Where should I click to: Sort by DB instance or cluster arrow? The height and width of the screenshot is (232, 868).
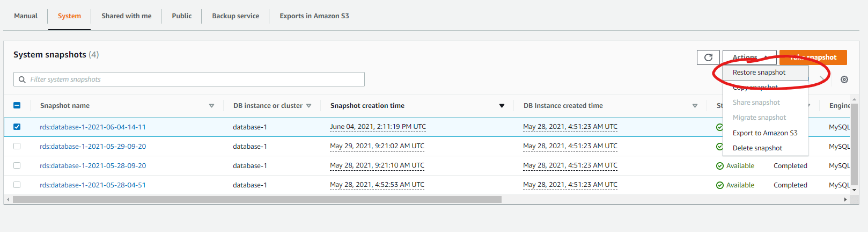[309, 106]
